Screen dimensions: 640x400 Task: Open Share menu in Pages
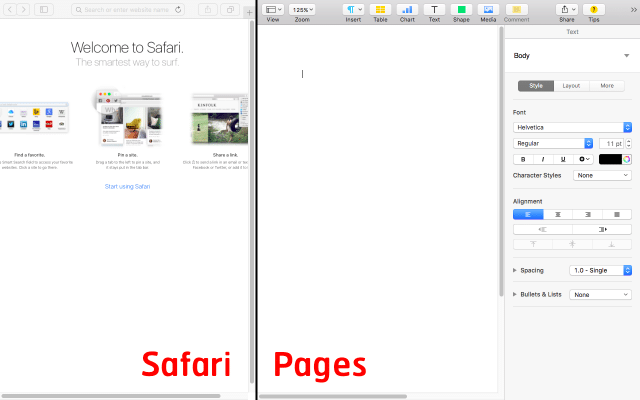tap(567, 9)
